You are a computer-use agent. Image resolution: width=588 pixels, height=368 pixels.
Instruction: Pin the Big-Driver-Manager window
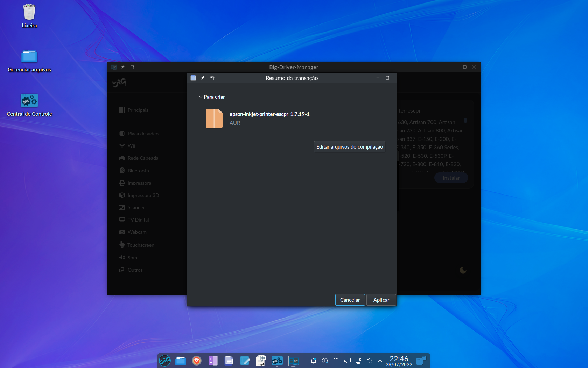[x=123, y=67]
